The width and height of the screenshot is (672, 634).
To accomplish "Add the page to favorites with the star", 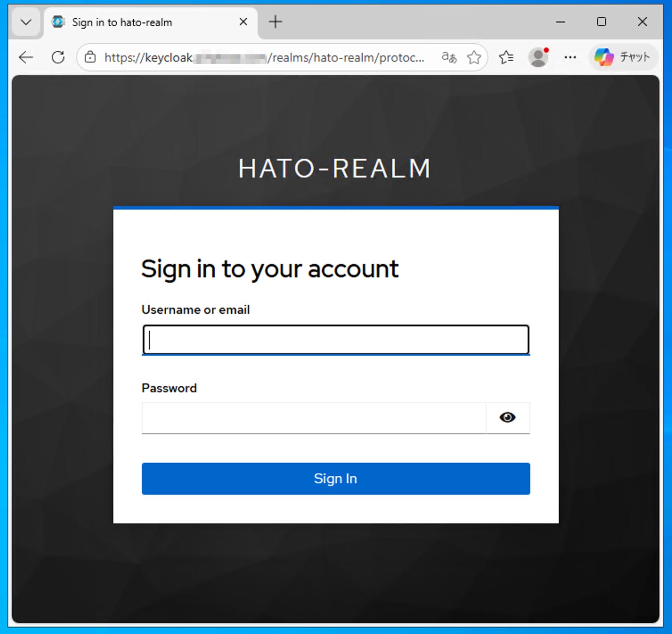I will click(474, 57).
